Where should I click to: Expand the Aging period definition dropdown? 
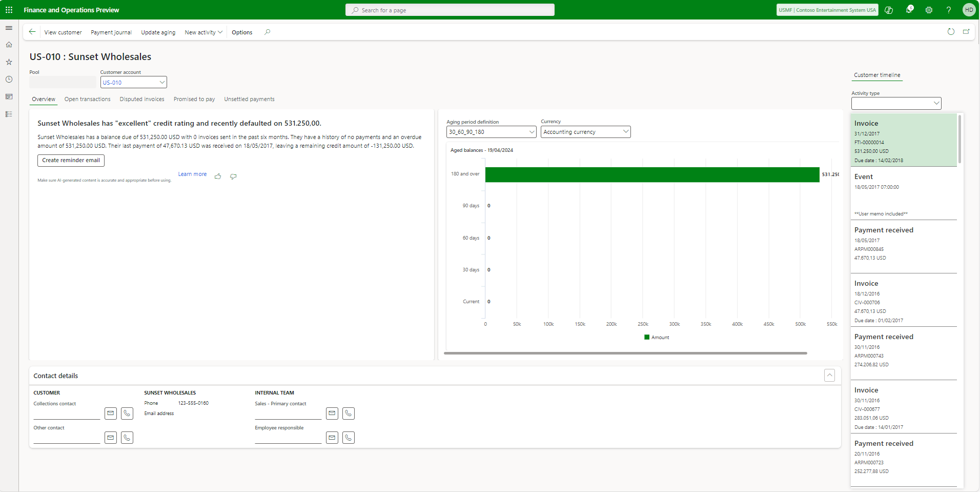tap(532, 132)
